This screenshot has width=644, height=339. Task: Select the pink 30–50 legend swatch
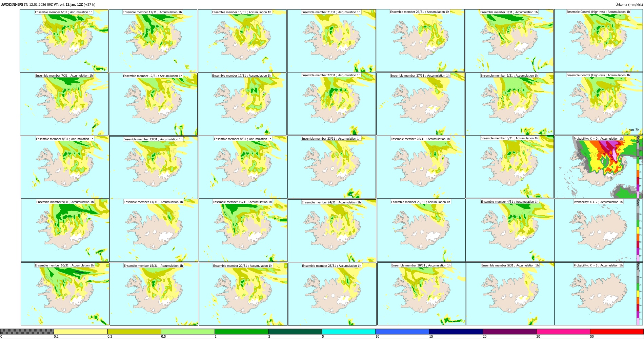tap(563, 332)
